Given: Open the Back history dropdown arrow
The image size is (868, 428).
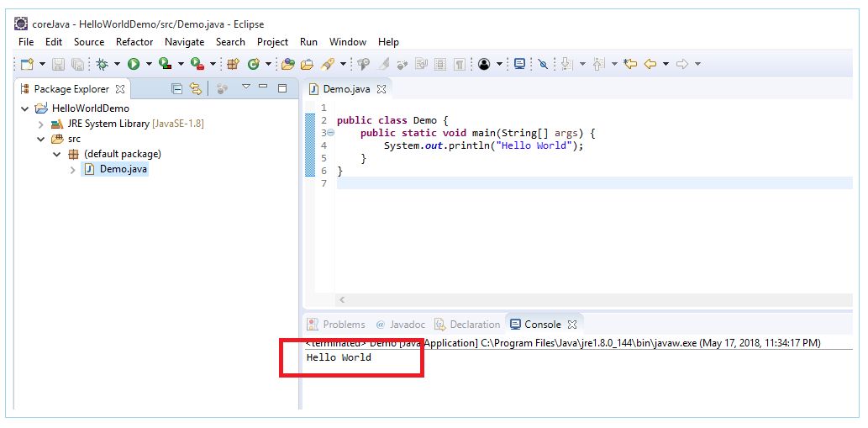Looking at the screenshot, I should [x=665, y=64].
